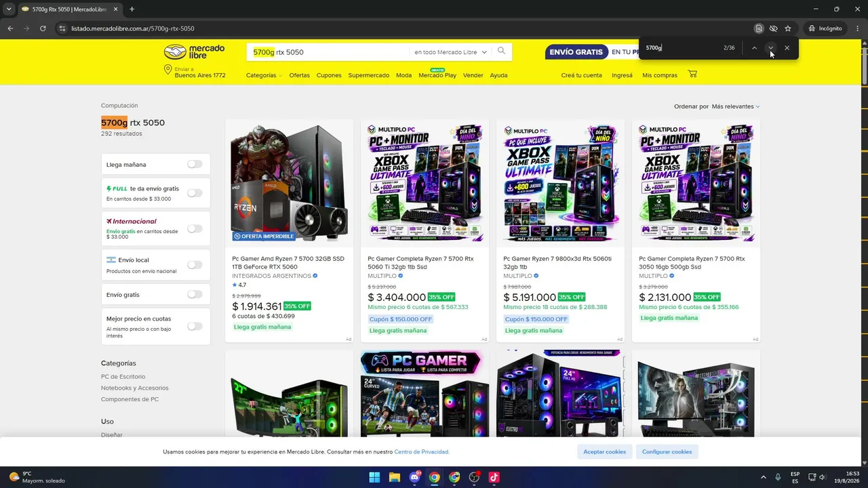
Task: Open Ordenar por Más relevantes dropdown
Action: [x=736, y=106]
